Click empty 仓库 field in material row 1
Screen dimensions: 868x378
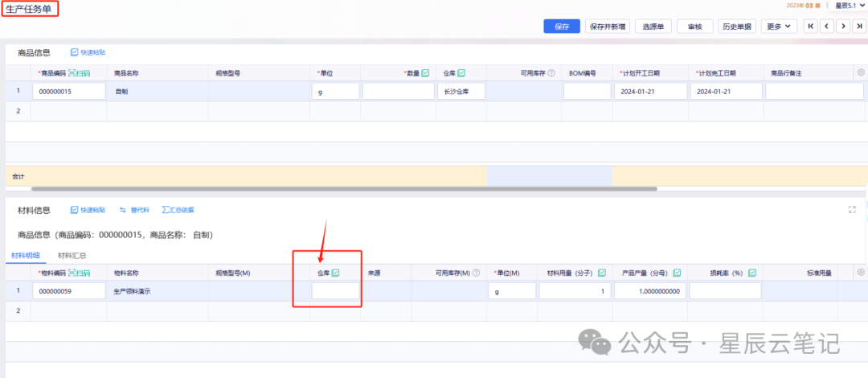tap(335, 291)
